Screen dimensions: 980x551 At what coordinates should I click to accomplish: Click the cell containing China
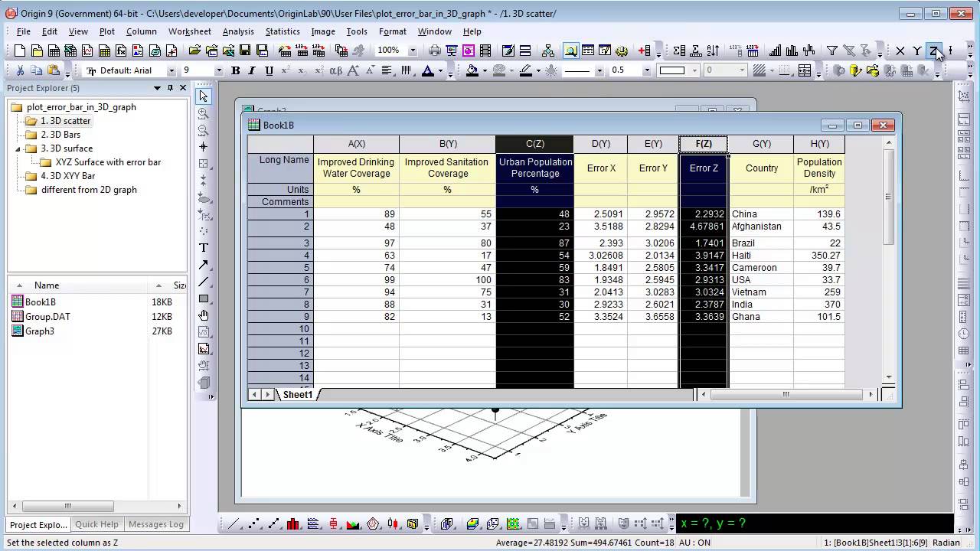pos(762,214)
